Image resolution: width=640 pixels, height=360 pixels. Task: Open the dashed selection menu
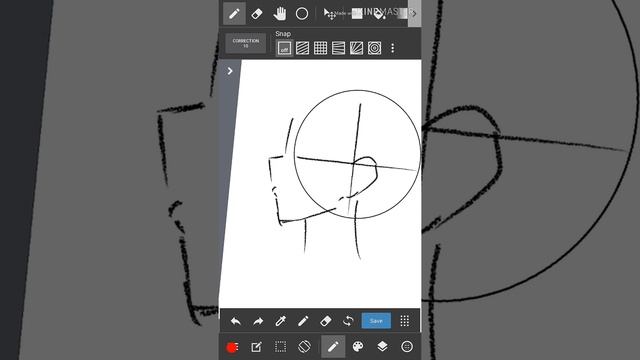[x=280, y=347]
